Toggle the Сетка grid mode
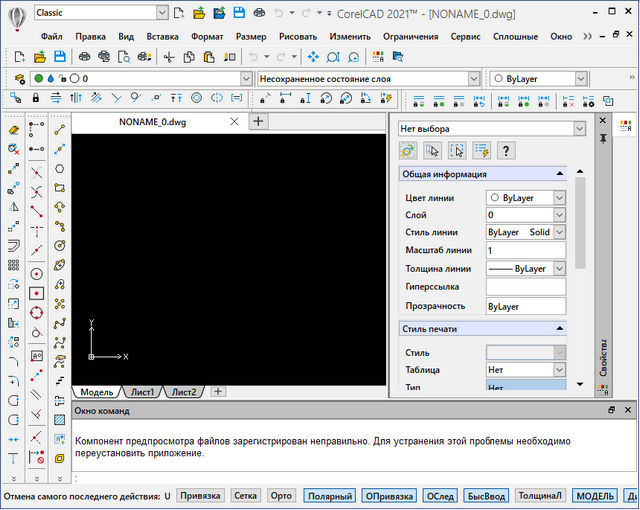Screen dimensions: 640x510 (245, 496)
